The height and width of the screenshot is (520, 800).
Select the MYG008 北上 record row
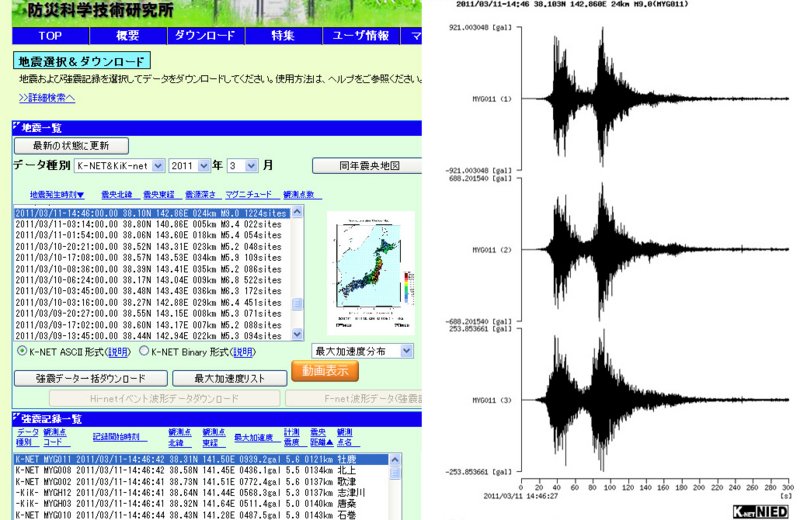201,470
